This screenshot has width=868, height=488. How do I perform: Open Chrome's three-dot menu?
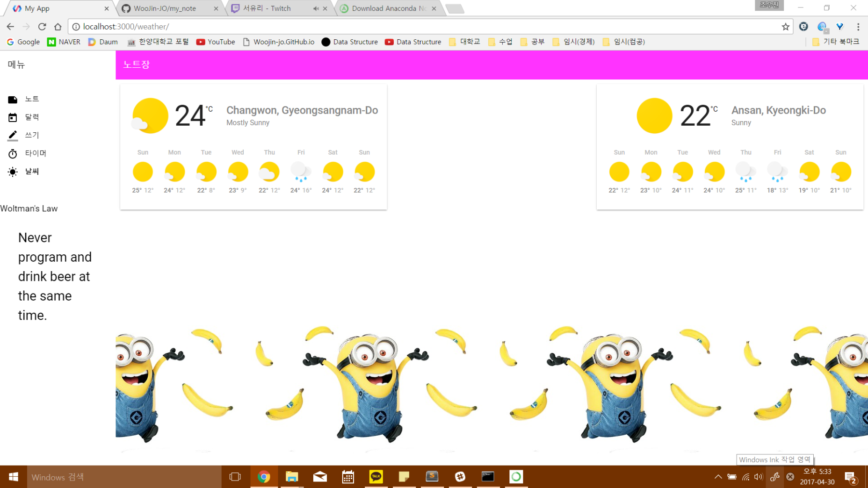point(858,27)
